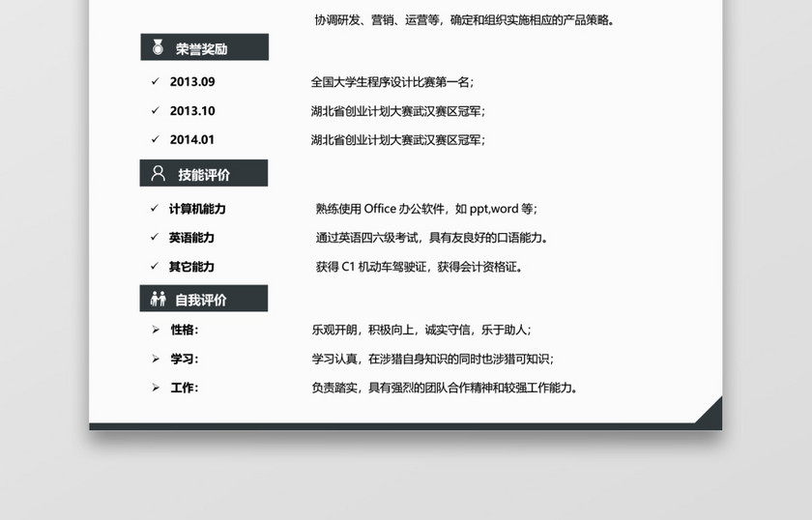Click the arrow bullet before 性格

(x=156, y=330)
